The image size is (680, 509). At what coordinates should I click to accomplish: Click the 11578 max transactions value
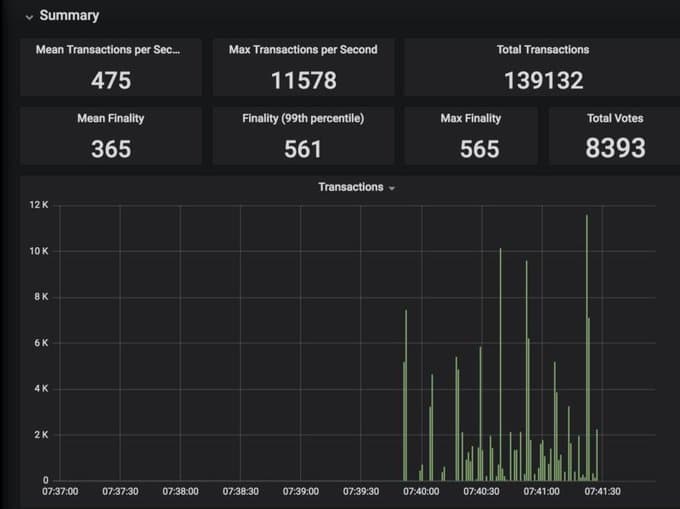tap(303, 80)
